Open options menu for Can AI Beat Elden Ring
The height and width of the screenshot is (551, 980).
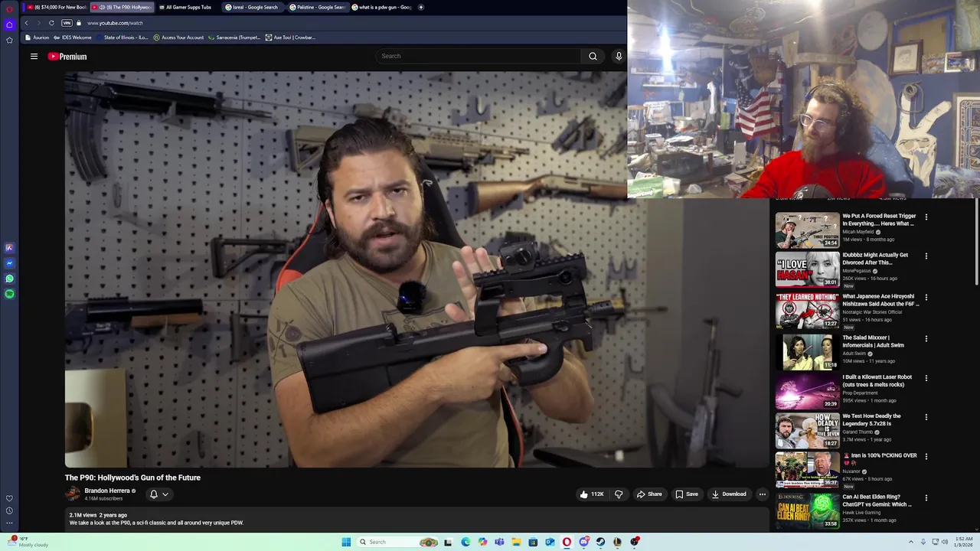click(x=926, y=498)
